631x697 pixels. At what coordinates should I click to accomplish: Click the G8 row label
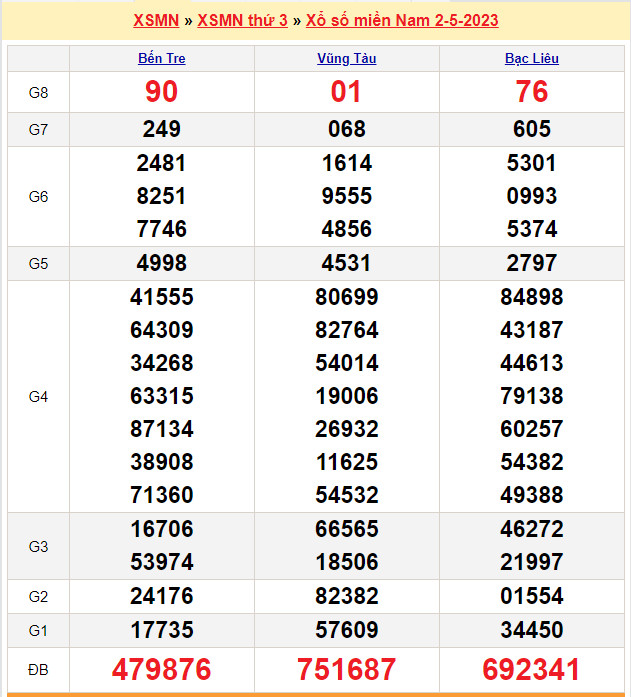pos(38,92)
